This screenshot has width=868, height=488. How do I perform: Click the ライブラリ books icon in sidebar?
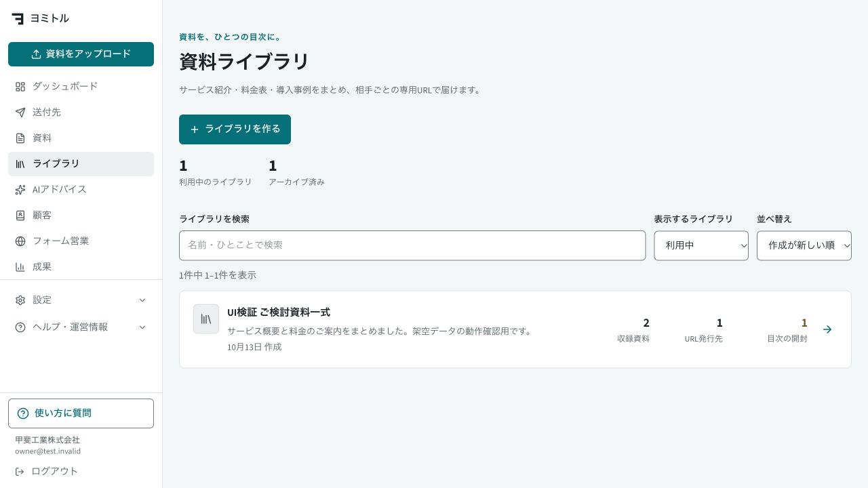tap(20, 164)
